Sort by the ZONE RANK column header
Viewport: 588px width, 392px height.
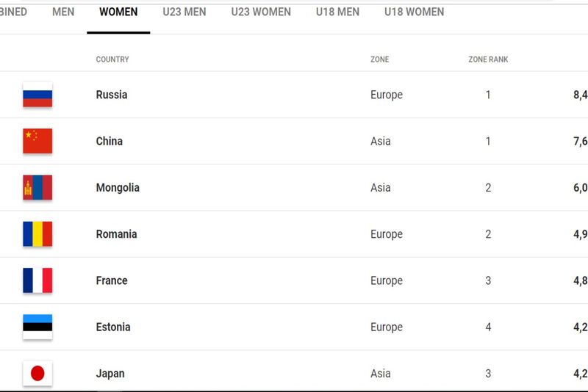tap(488, 59)
